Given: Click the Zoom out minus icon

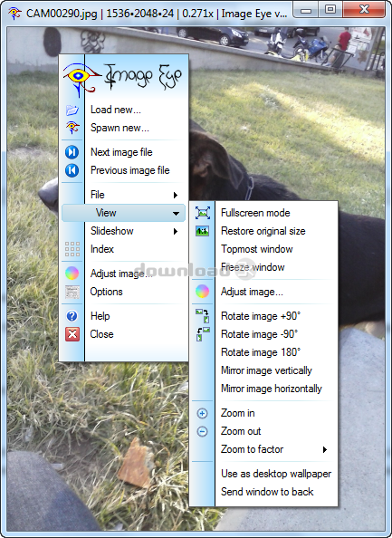Looking at the screenshot, I should tap(203, 432).
